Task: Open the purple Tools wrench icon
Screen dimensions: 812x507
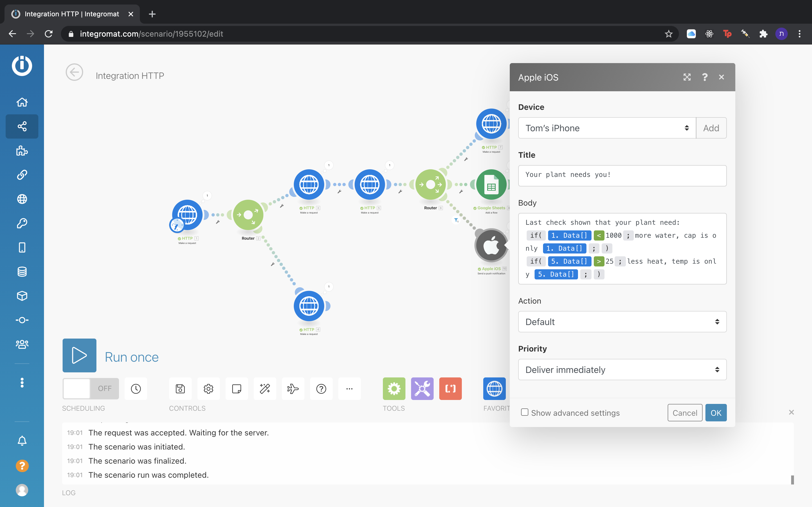Action: (x=422, y=388)
